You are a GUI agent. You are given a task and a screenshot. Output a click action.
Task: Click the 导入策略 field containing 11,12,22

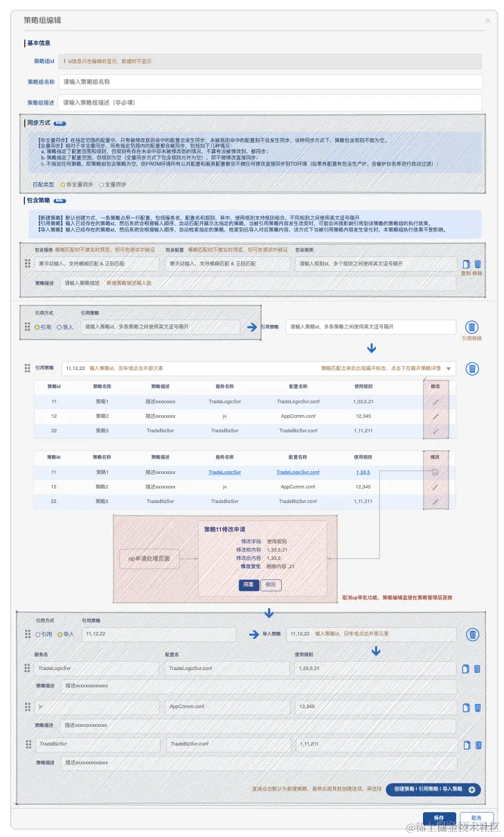click(371, 634)
